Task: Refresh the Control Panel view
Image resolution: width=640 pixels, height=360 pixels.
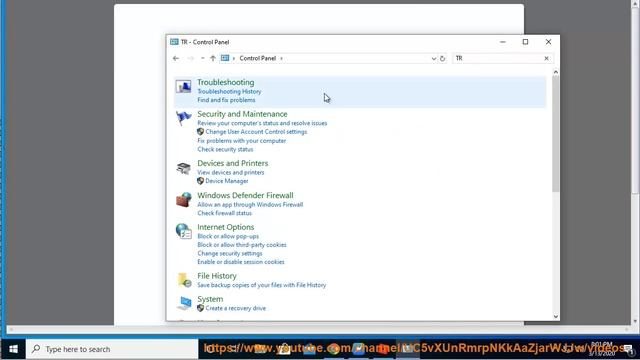Action: tap(442, 58)
